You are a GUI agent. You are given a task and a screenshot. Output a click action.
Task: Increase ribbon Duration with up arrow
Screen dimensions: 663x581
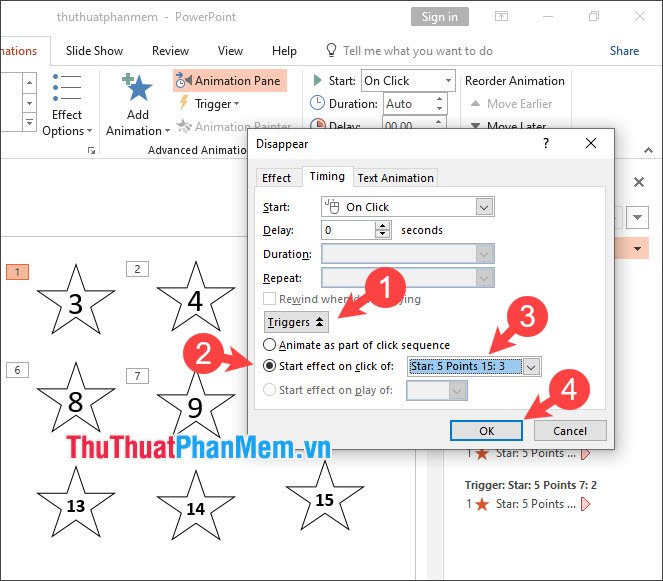[440, 99]
